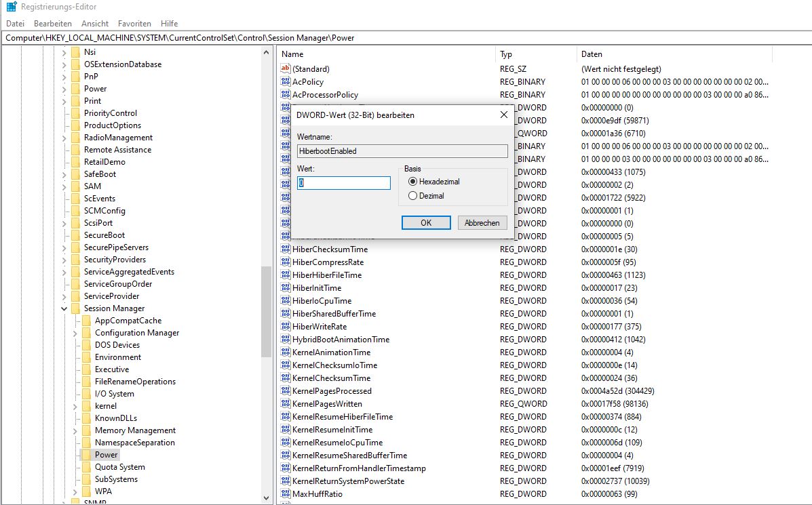This screenshot has width=812, height=505.
Task: Open the Favoriten menu
Action: [x=134, y=23]
